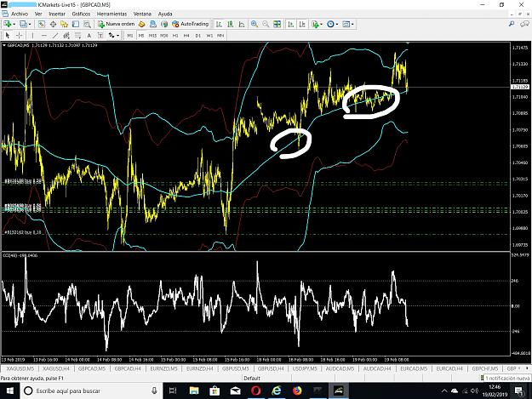
Task: Draw a trendline
Action: point(55,35)
